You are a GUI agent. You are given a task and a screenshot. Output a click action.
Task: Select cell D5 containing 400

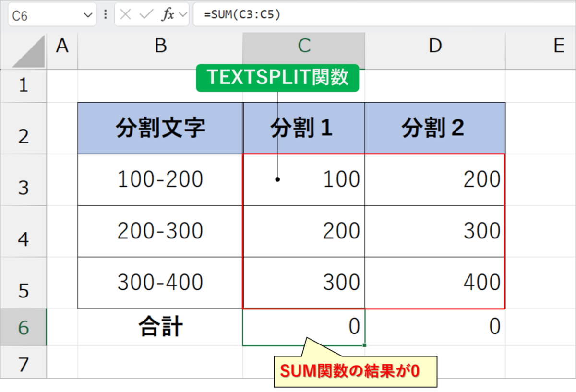pyautogui.click(x=435, y=282)
